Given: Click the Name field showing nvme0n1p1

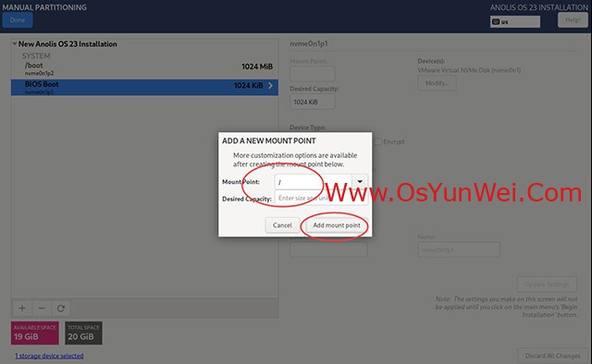Looking at the screenshot, I should pos(459,249).
